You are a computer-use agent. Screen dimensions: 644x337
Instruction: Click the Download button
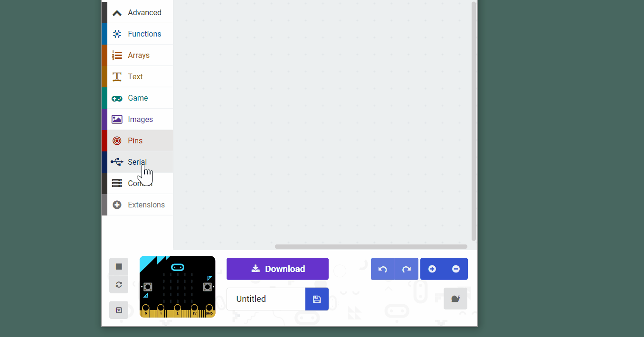[277, 269]
